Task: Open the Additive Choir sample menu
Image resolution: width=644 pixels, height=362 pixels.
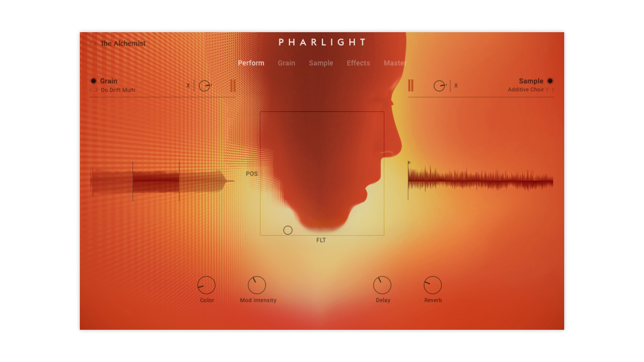Action: 526,89
